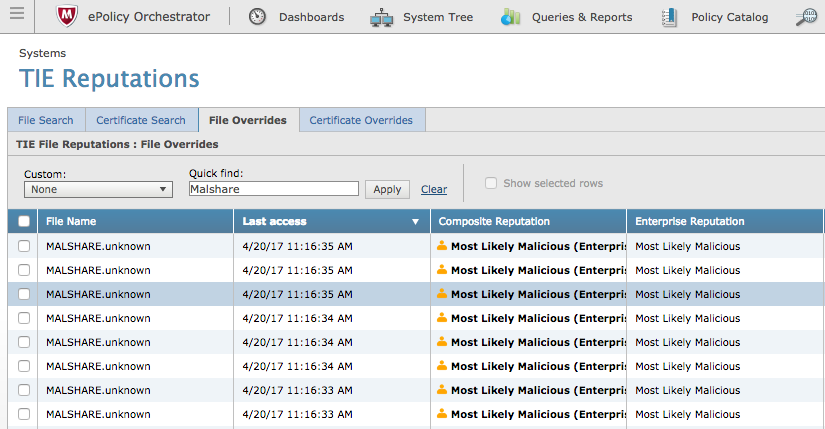Check the eighth row's checkbox
Viewport: 825px width, 429px height.
[24, 414]
